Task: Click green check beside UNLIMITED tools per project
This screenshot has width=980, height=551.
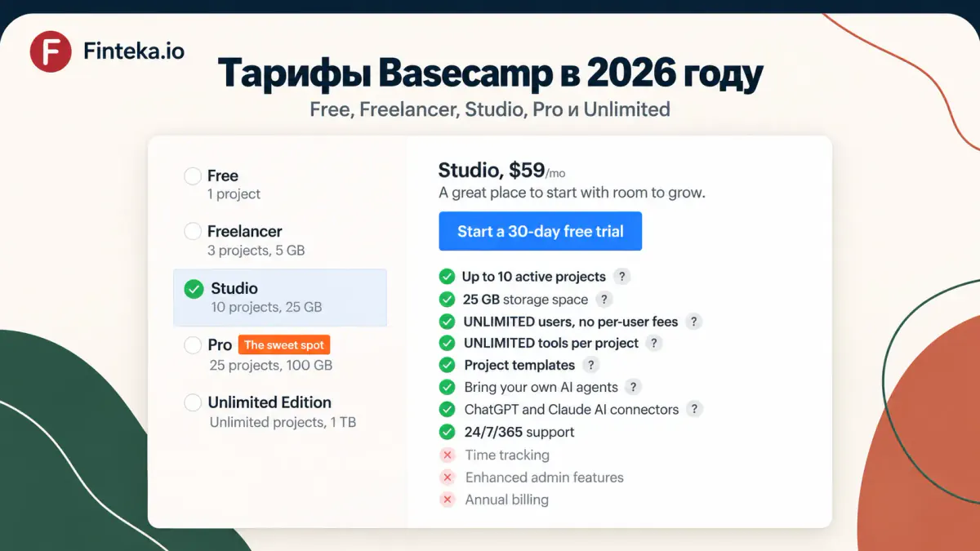Action: coord(447,344)
